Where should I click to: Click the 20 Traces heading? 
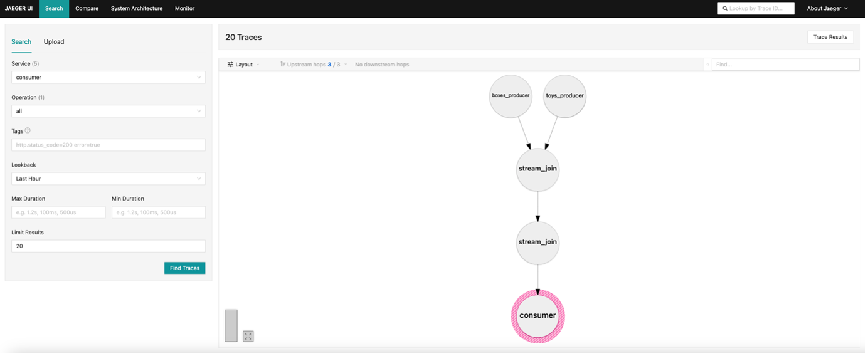(x=243, y=38)
